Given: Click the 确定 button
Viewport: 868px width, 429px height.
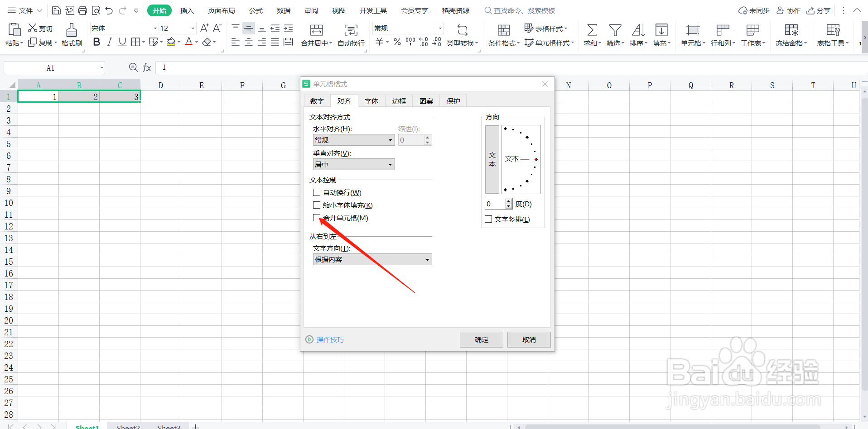Looking at the screenshot, I should [482, 339].
